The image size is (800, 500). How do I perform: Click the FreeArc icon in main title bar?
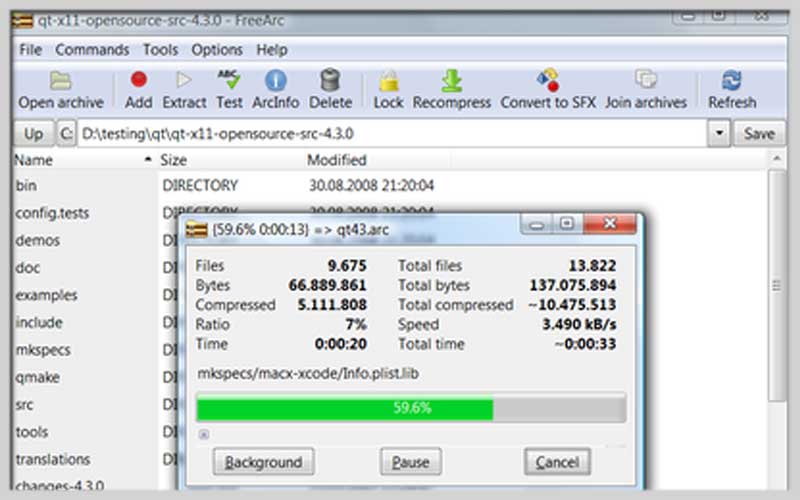23,21
